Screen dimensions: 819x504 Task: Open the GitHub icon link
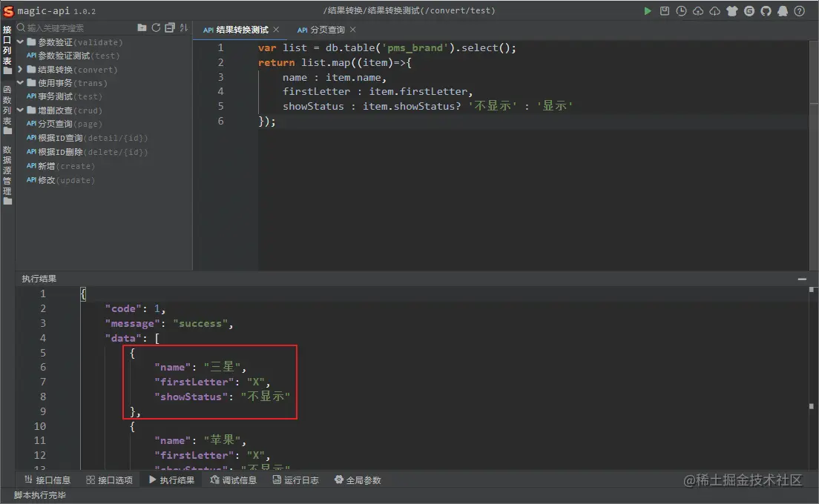click(x=766, y=11)
